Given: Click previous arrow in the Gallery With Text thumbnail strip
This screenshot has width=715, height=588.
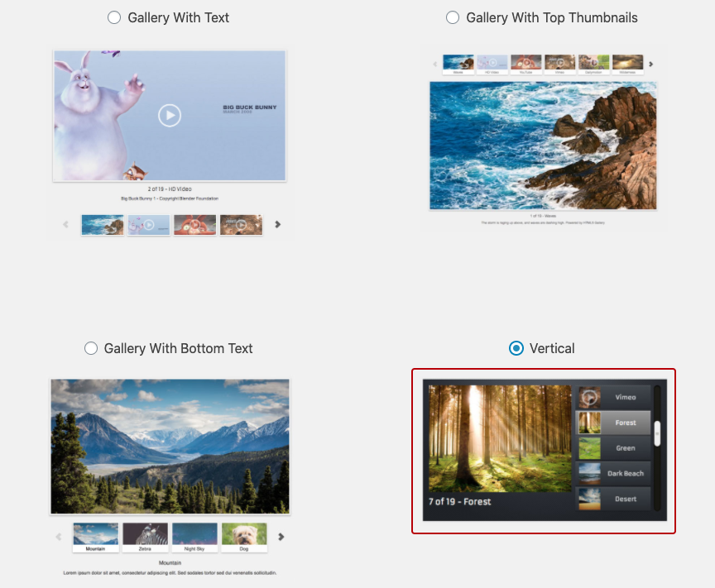Looking at the screenshot, I should [x=66, y=224].
